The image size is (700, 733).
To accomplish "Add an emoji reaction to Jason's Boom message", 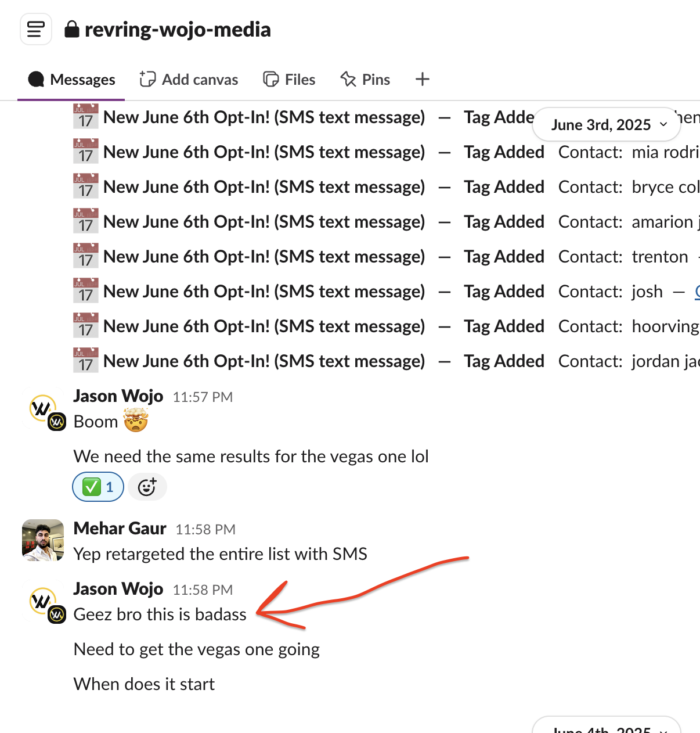I will (x=147, y=487).
